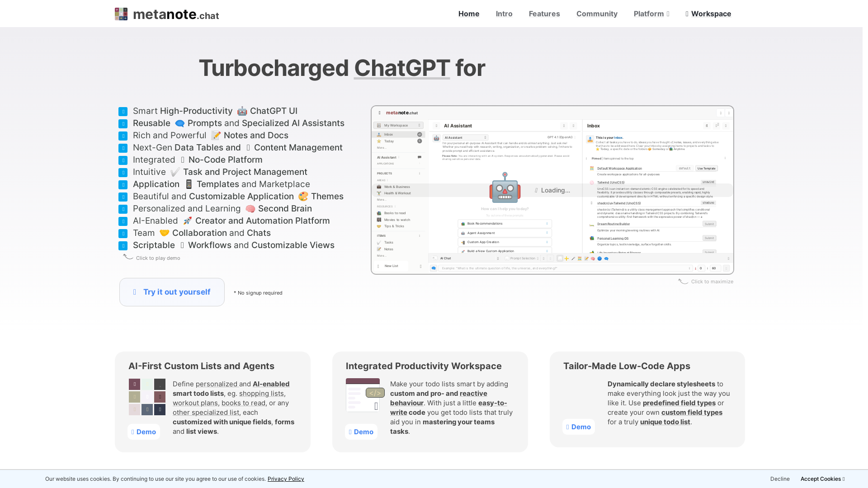Open the Intro nav item

point(504,14)
